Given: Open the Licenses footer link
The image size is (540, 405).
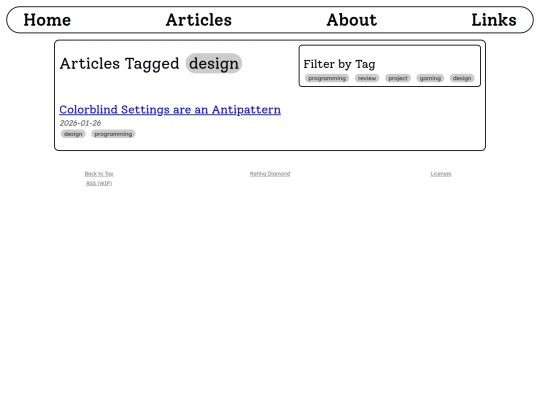Looking at the screenshot, I should pos(441,174).
